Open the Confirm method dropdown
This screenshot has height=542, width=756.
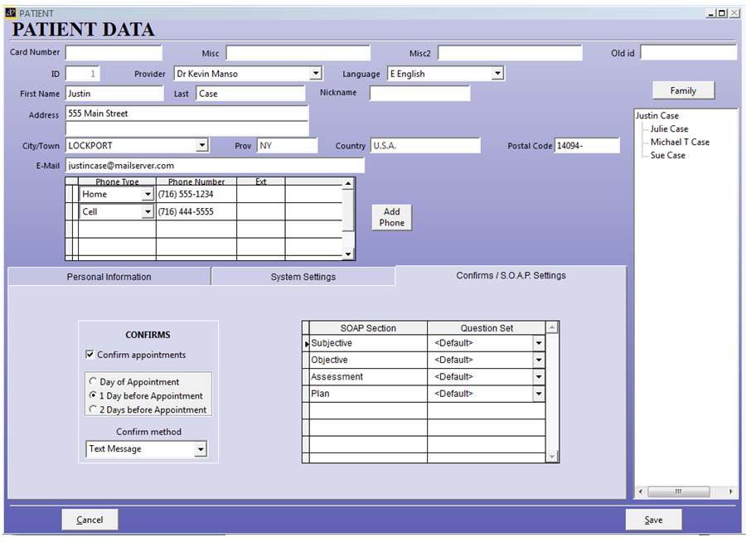(x=200, y=449)
